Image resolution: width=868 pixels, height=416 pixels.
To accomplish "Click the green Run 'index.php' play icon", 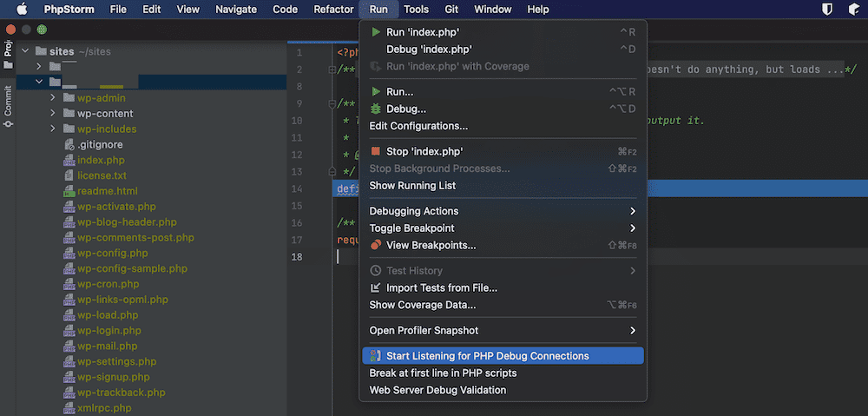I will [375, 32].
